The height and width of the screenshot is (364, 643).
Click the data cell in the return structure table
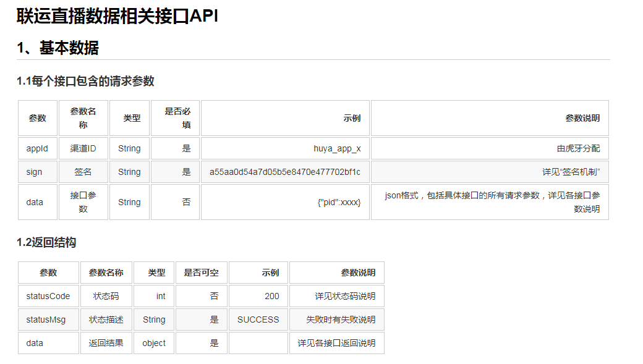coord(48,343)
